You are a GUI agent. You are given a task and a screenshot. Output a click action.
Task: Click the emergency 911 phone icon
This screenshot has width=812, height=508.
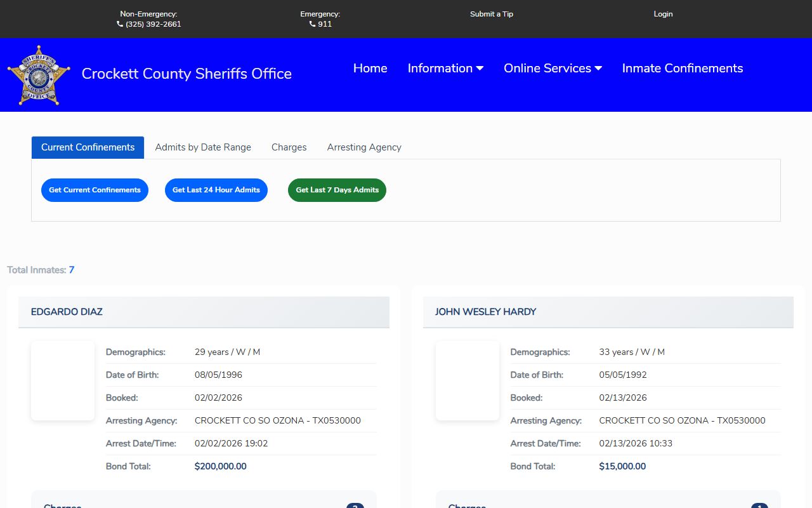click(312, 24)
